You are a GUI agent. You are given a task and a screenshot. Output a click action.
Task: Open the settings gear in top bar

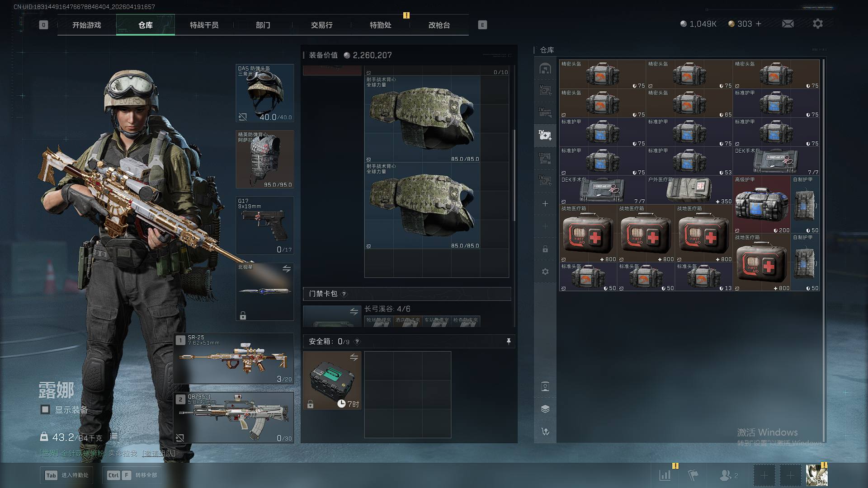coord(817,24)
